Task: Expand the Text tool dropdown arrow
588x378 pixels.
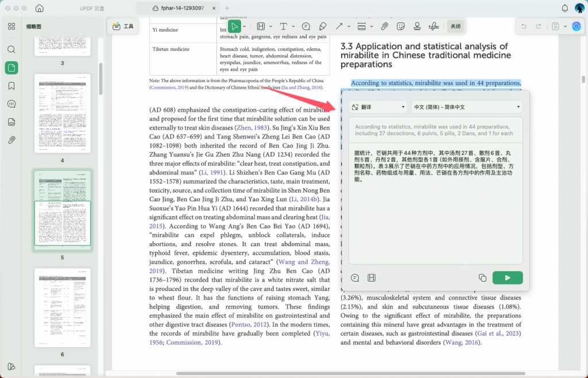Action: click(293, 26)
